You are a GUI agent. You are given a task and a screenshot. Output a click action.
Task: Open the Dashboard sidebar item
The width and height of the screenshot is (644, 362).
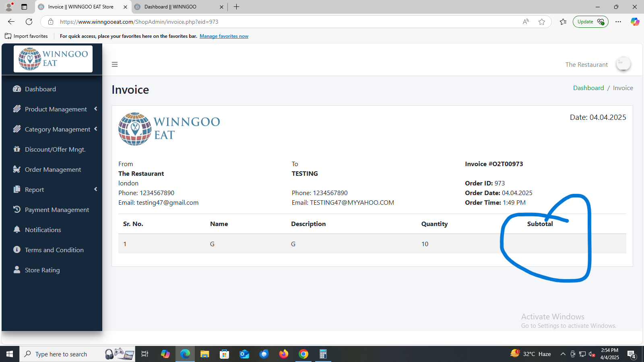[x=40, y=89]
